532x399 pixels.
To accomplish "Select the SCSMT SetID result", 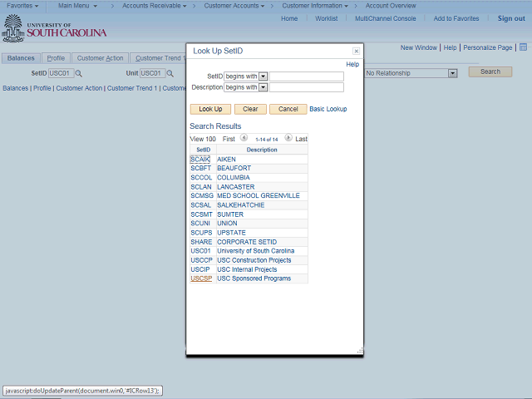I will coord(201,214).
